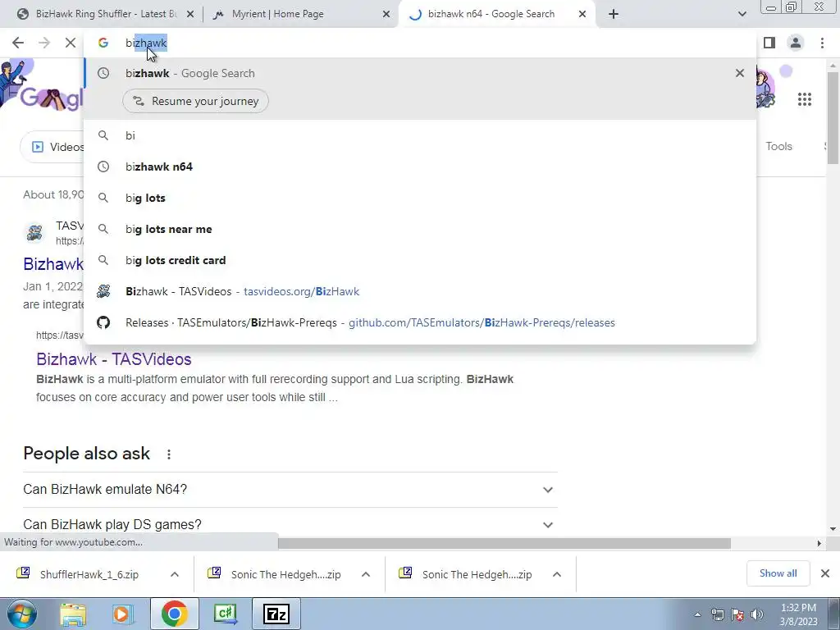Select the 'big lots credit card' suggestion
This screenshot has width=840, height=630.
tap(420, 260)
